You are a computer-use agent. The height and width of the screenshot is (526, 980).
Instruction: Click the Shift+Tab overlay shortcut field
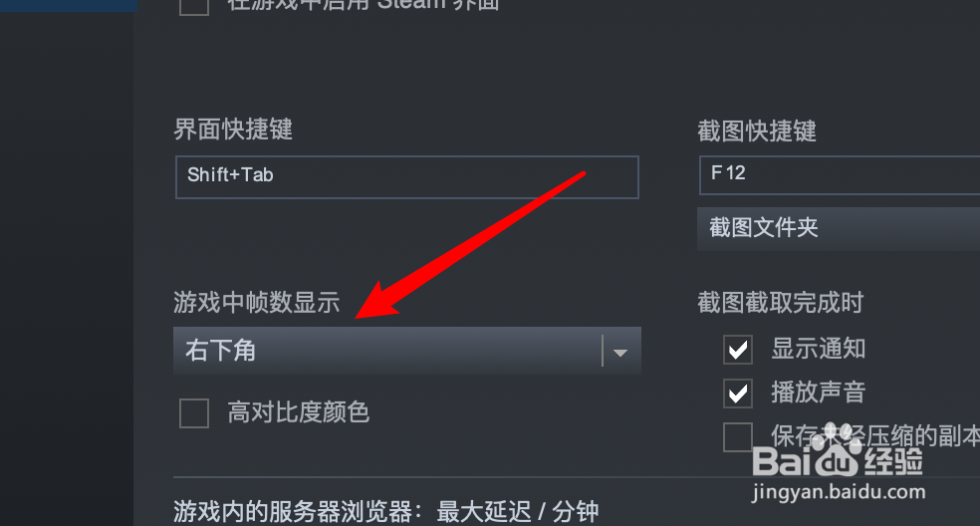[x=407, y=177]
